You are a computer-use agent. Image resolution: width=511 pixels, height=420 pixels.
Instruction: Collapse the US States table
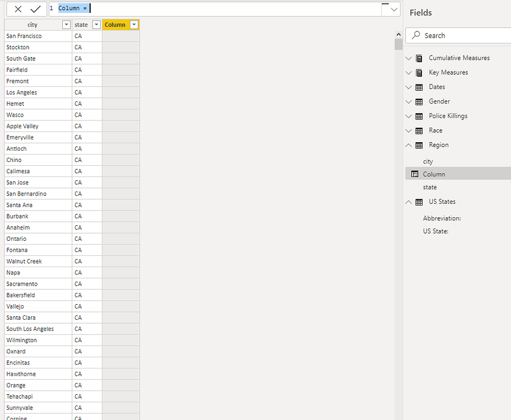click(408, 202)
